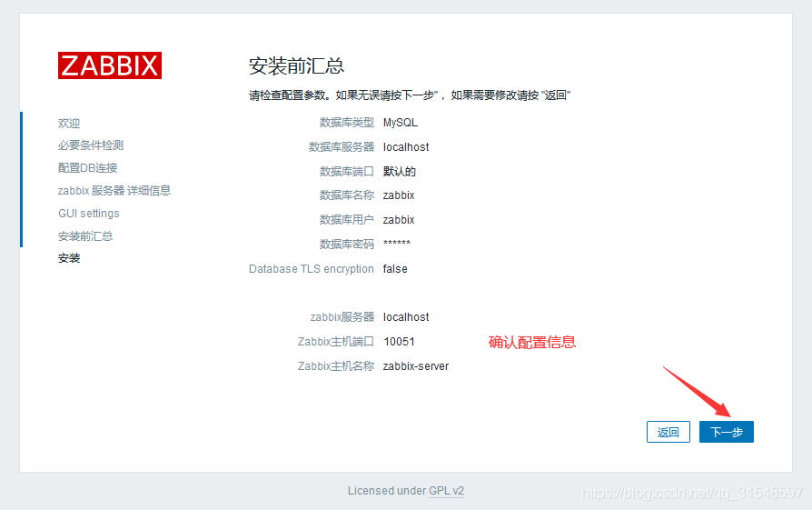Click the 数据库类型 label

point(346,123)
